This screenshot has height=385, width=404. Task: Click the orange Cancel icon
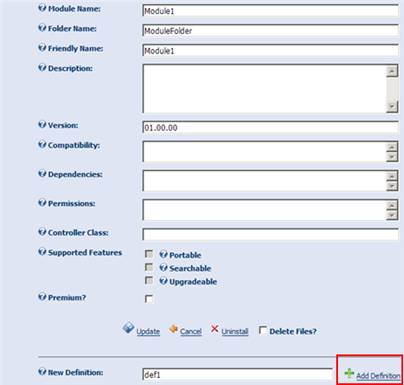pos(173,329)
